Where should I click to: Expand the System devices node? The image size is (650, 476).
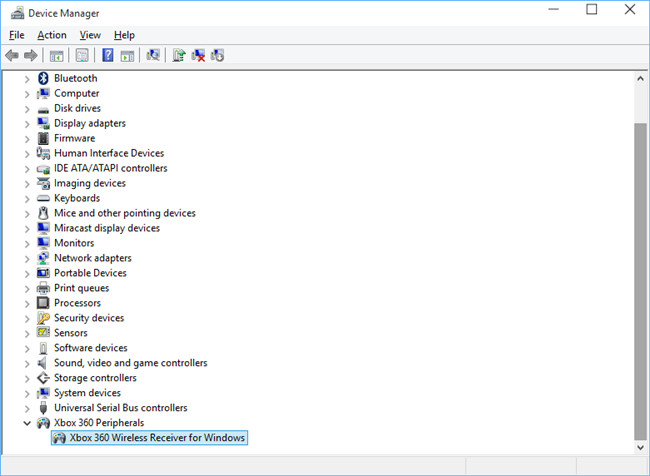click(x=27, y=393)
